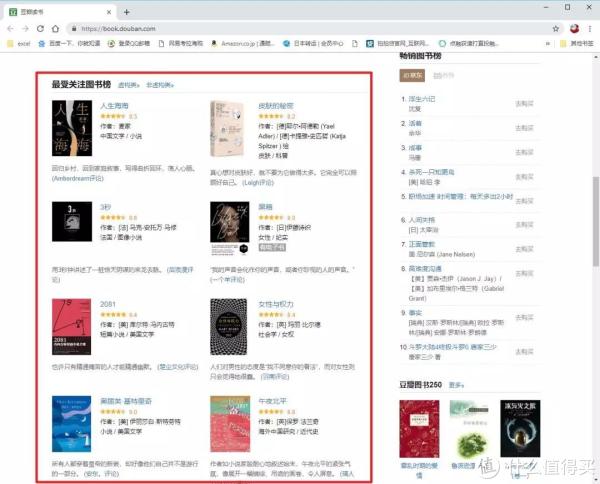Reload the page with the refresh icon
The height and width of the screenshot is (484, 600).
[40, 29]
